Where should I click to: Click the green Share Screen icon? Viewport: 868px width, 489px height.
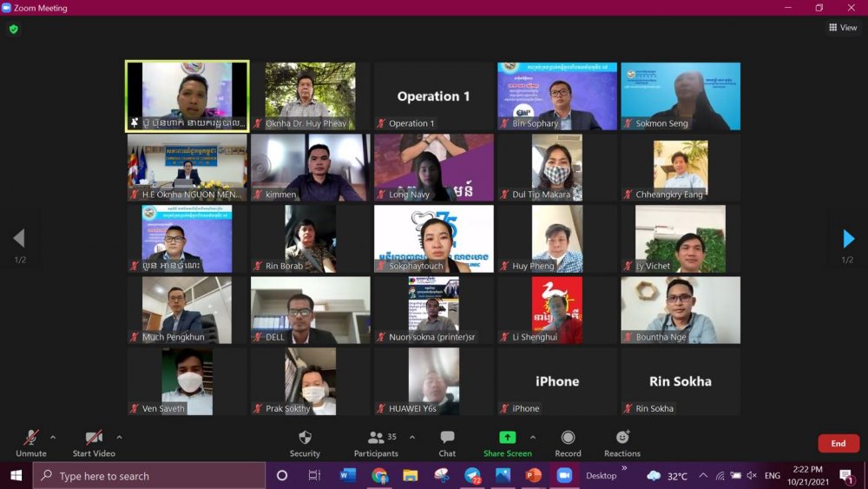[x=507, y=438]
